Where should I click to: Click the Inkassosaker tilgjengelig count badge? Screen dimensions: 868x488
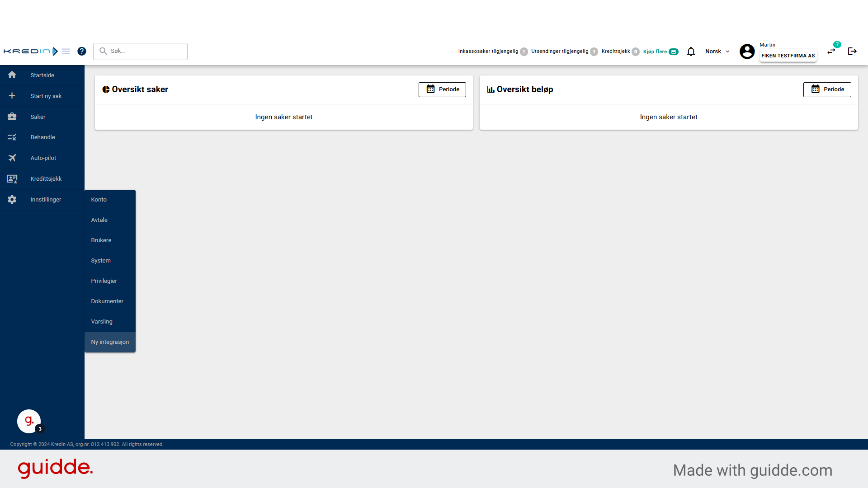(524, 52)
